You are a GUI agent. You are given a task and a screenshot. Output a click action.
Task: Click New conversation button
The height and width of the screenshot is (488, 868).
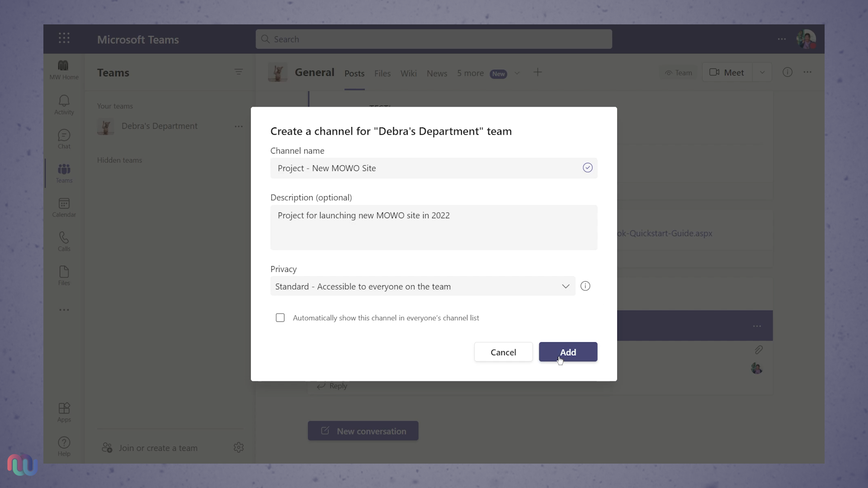tap(363, 431)
